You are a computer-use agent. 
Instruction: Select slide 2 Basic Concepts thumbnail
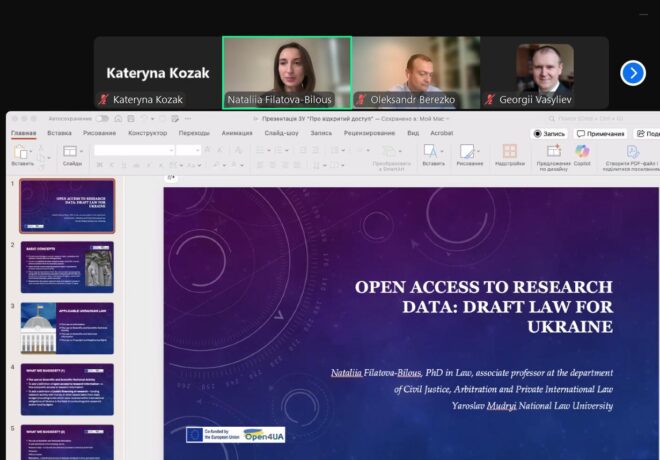pyautogui.click(x=67, y=267)
